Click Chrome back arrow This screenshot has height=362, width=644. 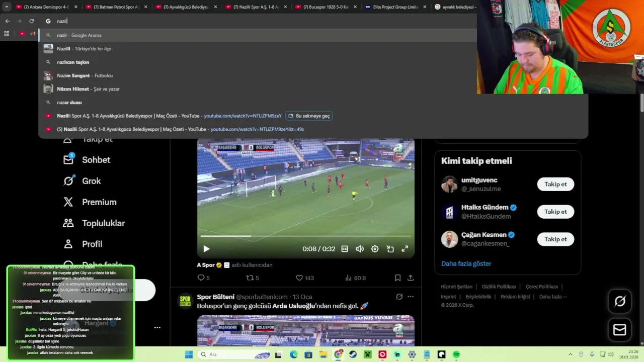7,21
